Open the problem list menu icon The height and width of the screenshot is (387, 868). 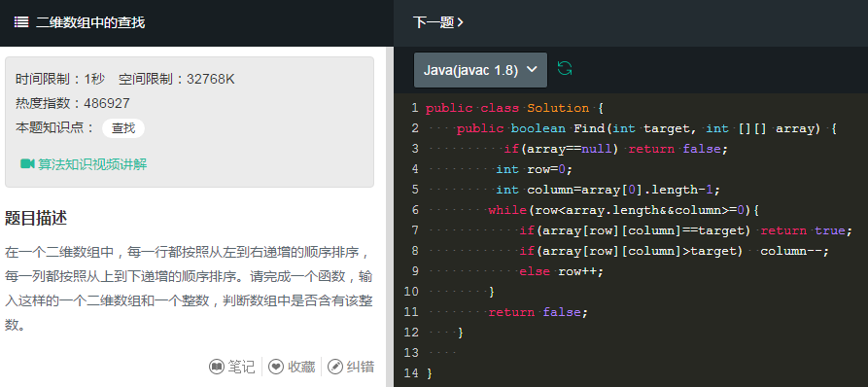tap(21, 22)
